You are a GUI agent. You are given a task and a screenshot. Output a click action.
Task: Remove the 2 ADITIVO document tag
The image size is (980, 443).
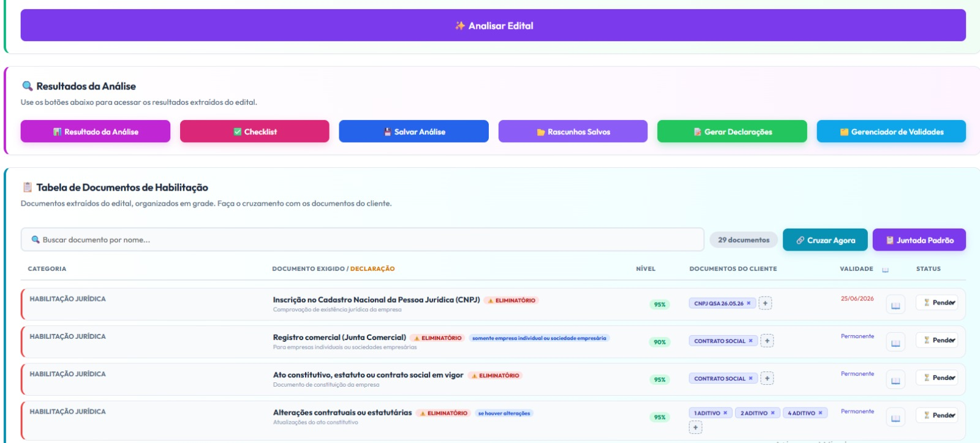pyautogui.click(x=772, y=413)
